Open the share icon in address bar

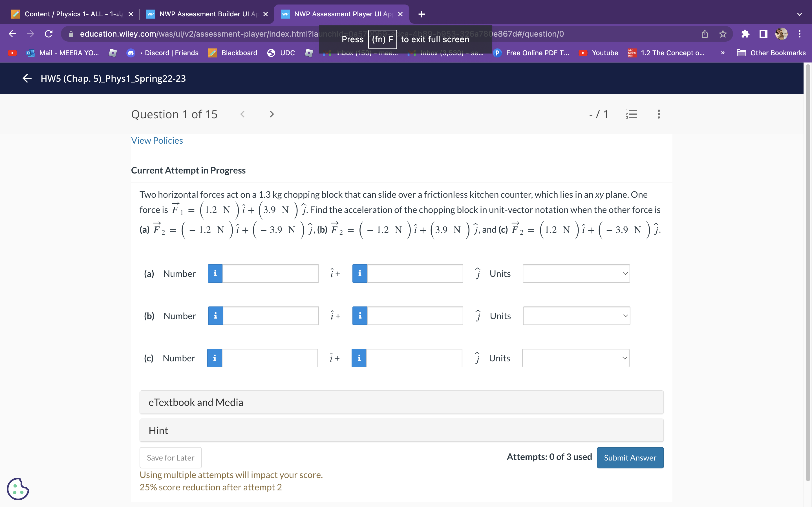(704, 34)
